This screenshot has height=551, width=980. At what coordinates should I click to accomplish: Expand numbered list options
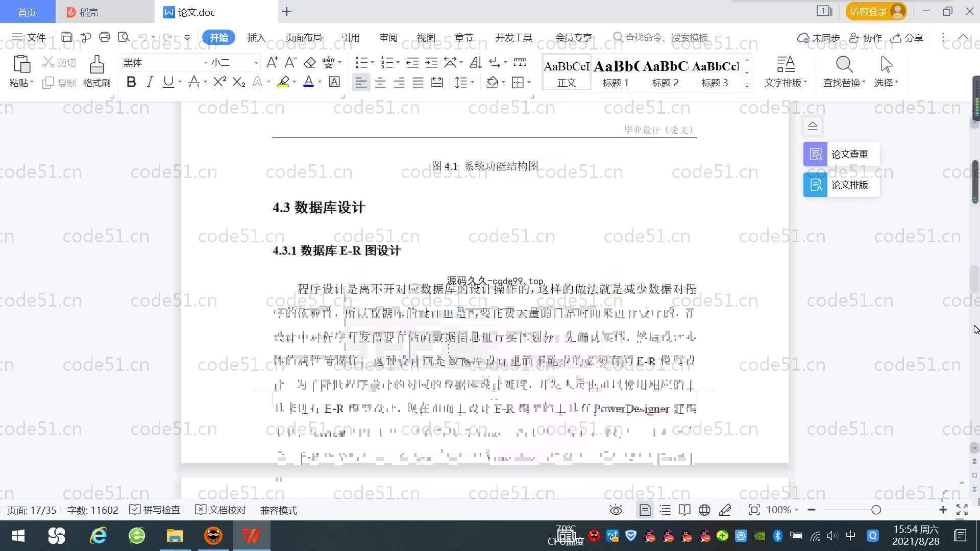[398, 63]
